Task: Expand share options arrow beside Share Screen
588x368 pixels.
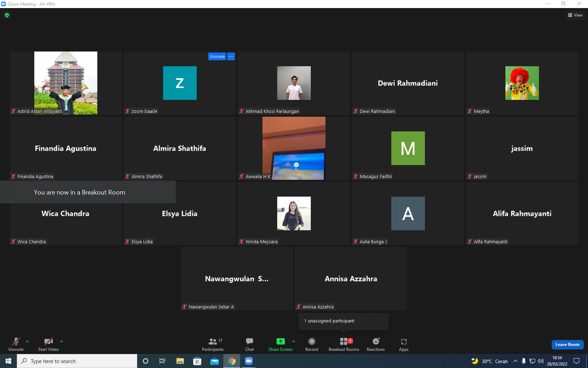Action: point(294,341)
